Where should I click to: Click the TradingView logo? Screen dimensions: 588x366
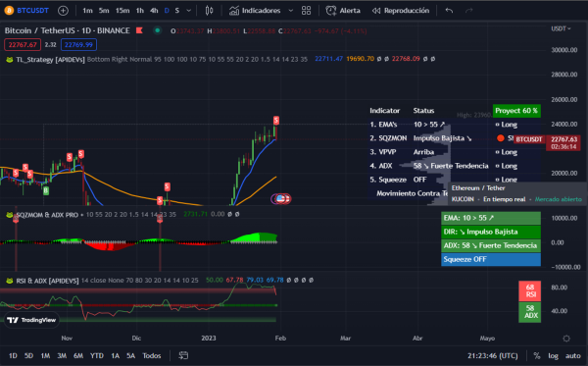pos(32,320)
